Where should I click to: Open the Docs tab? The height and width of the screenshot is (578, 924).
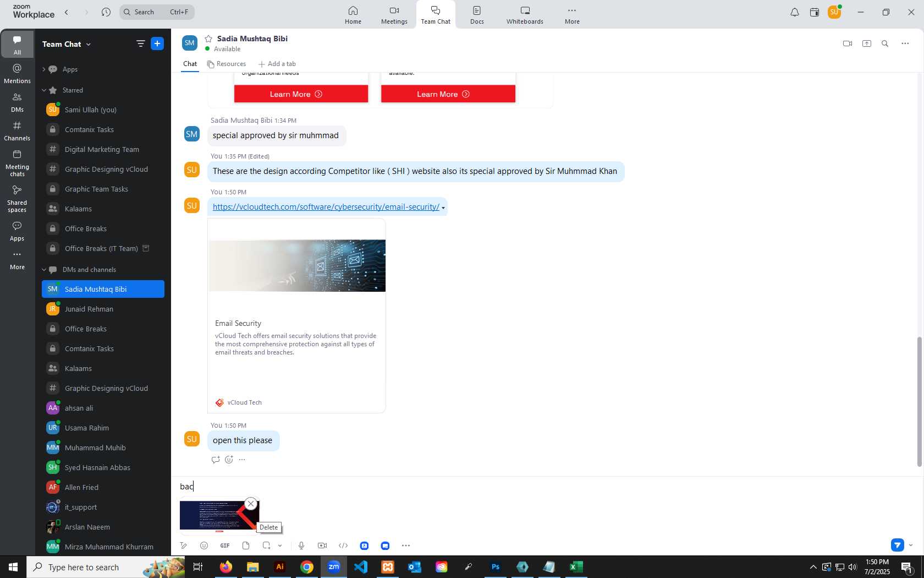[x=477, y=15]
